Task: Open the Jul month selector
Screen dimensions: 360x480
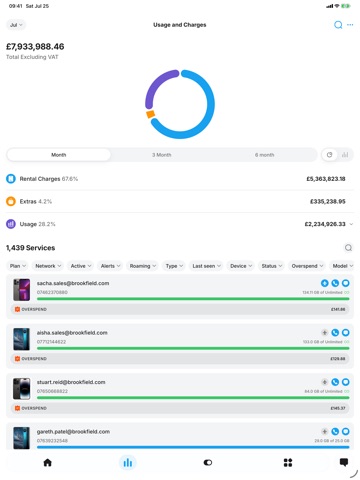Action: [16, 25]
